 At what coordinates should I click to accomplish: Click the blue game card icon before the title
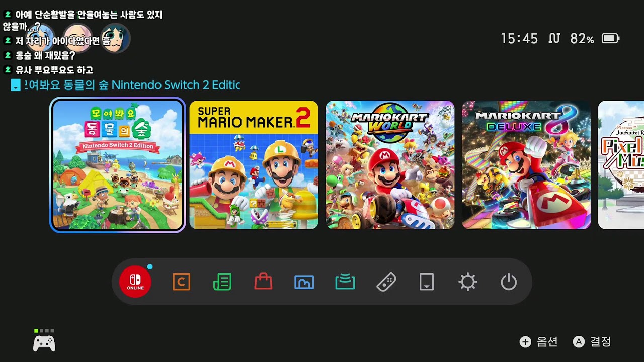[x=16, y=85]
